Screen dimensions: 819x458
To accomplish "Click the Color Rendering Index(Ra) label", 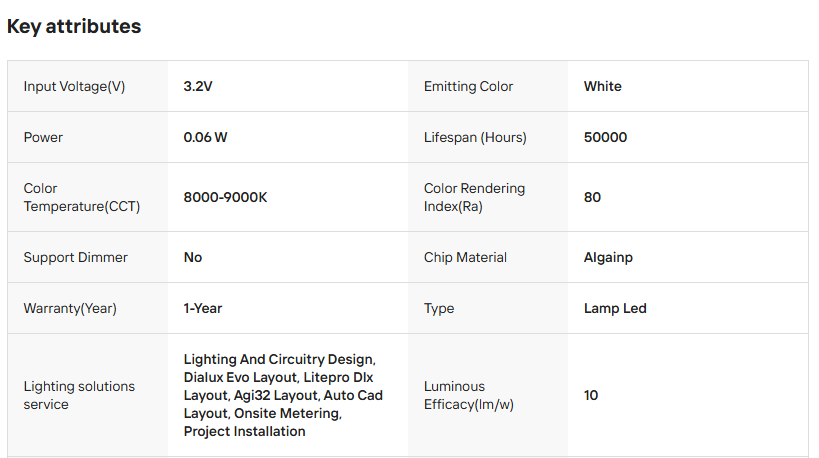I will coord(474,197).
